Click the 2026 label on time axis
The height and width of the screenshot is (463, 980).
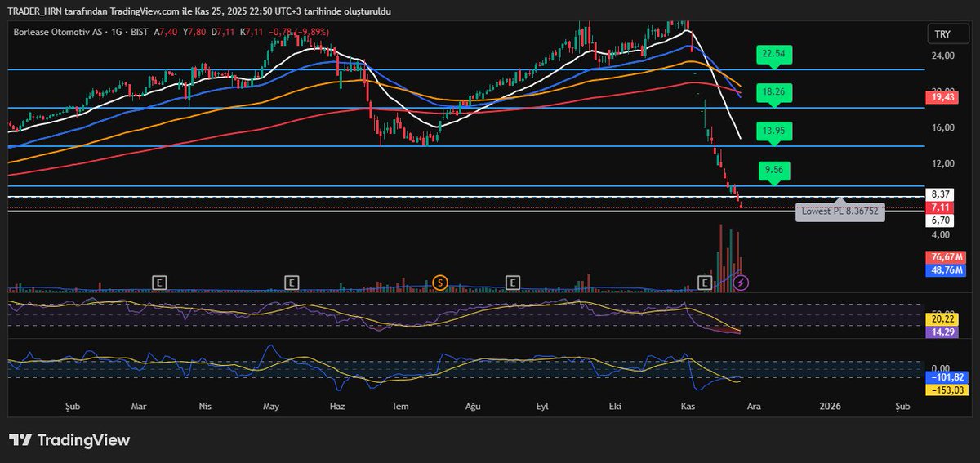tap(830, 406)
